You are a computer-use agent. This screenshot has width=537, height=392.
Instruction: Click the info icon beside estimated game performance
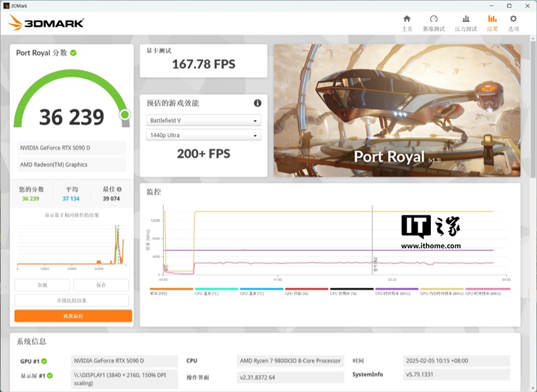point(257,103)
